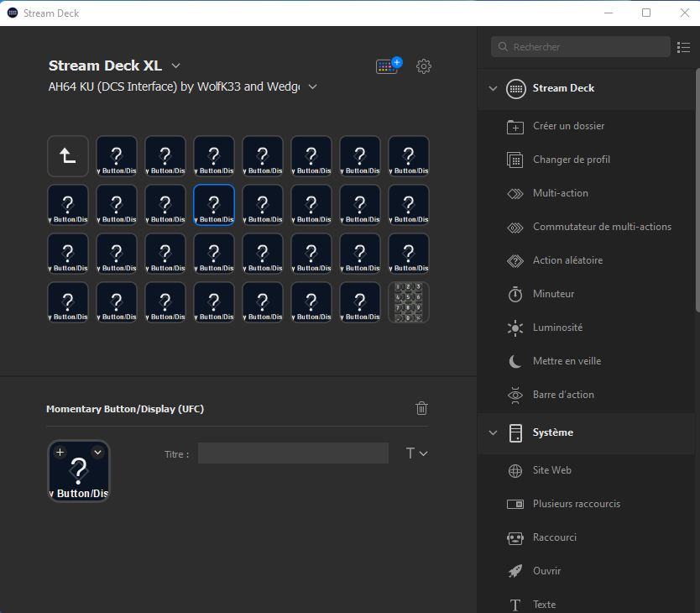The width and height of the screenshot is (700, 613).
Task: Collapse the Stream Deck actions category
Action: (493, 88)
